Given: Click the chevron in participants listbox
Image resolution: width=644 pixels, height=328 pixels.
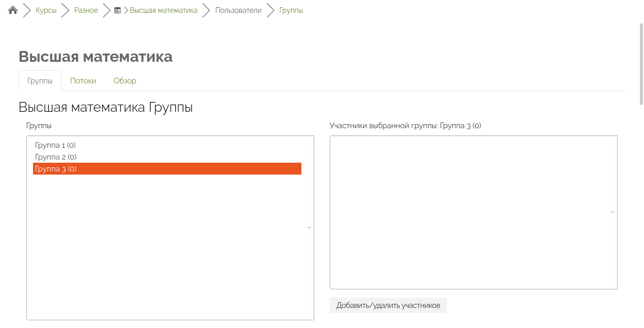Looking at the screenshot, I should 613,212.
